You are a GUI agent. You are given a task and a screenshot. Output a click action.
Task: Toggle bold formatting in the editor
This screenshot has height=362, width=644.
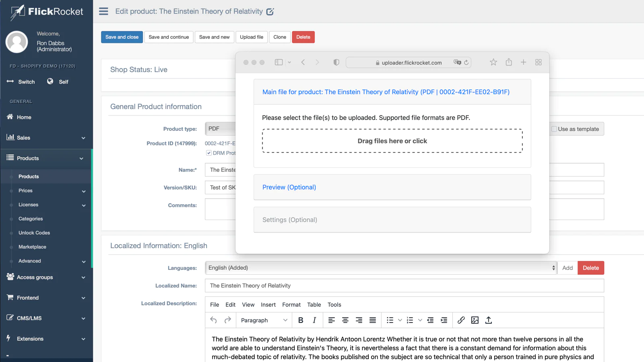click(x=300, y=320)
